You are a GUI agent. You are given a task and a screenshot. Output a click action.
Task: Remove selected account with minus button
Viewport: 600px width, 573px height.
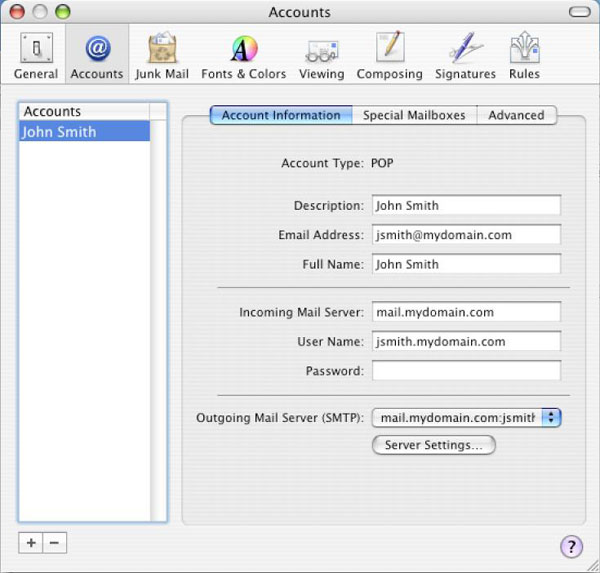click(54, 543)
